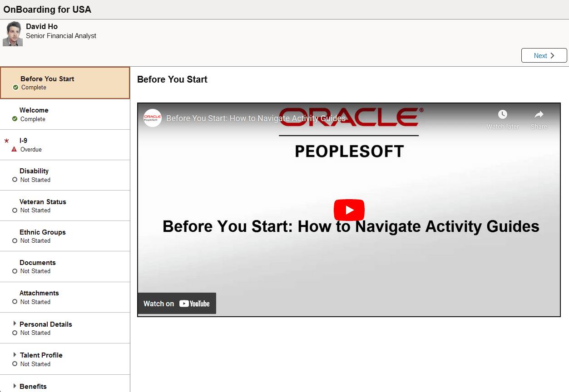Open the Veteran Status step

[x=65, y=206]
